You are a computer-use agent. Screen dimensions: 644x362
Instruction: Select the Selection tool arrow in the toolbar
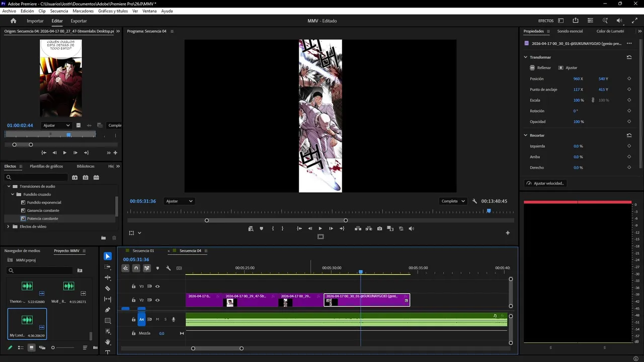(x=108, y=256)
